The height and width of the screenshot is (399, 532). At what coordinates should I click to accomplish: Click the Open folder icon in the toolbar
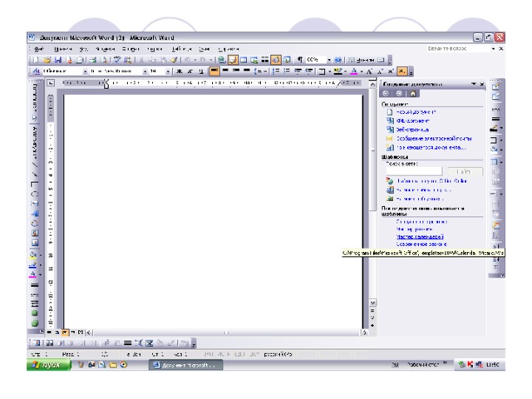[x=46, y=61]
